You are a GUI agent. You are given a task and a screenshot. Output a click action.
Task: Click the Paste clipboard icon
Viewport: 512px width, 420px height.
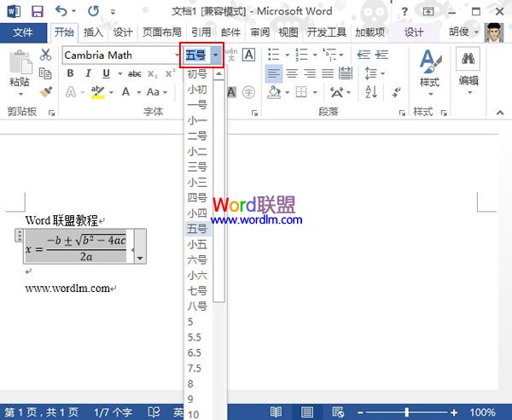point(20,62)
